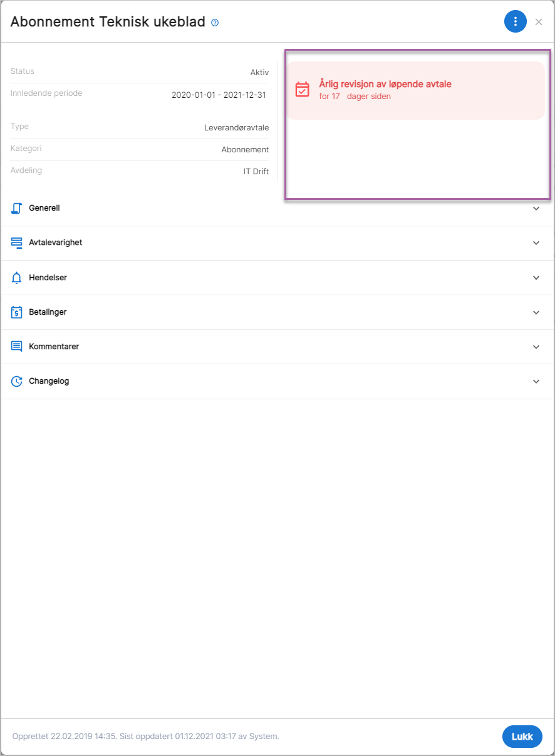The image size is (555, 756).
Task: Click the red calendar check icon
Action: click(302, 90)
